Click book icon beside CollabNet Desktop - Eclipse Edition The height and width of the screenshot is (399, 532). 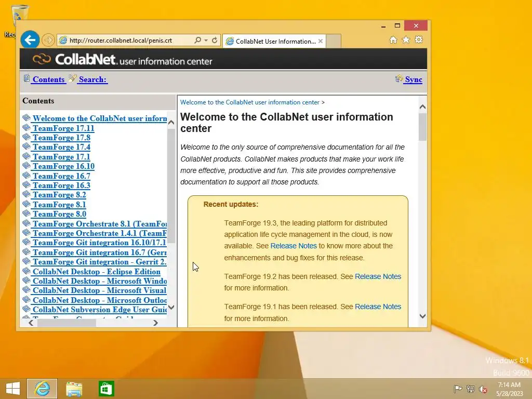click(26, 271)
